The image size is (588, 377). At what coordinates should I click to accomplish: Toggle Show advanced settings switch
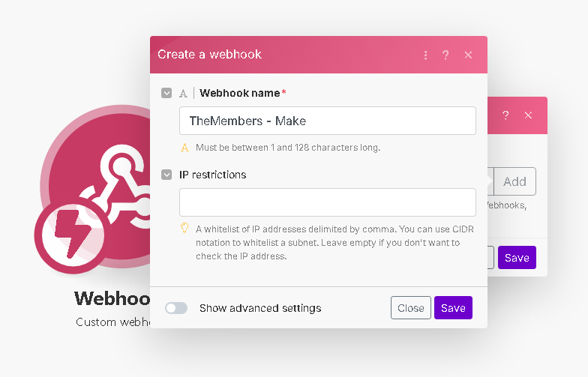[176, 308]
